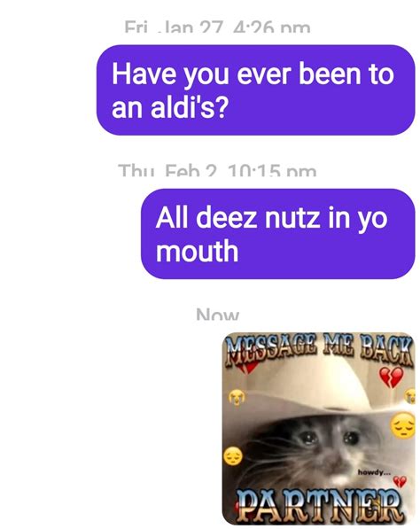Click the cut-off crying emoji on the meme's right edge
The height and width of the screenshot is (529, 420).
click(x=410, y=396)
